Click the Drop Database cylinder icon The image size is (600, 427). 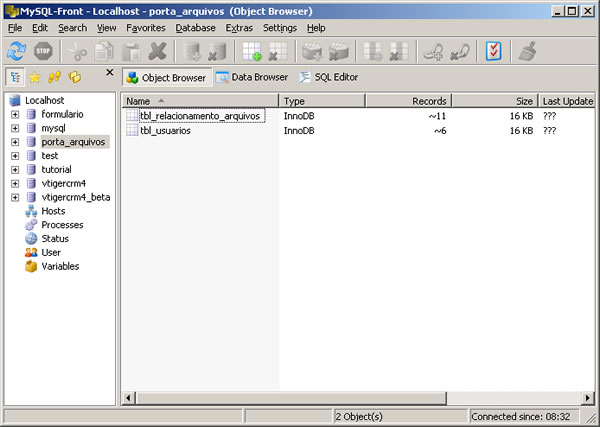[x=217, y=51]
